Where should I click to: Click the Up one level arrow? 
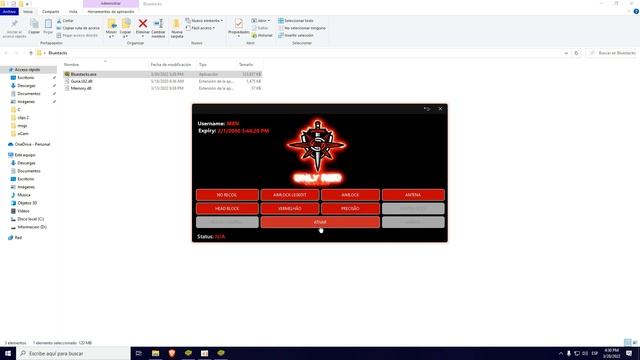click(x=31, y=53)
